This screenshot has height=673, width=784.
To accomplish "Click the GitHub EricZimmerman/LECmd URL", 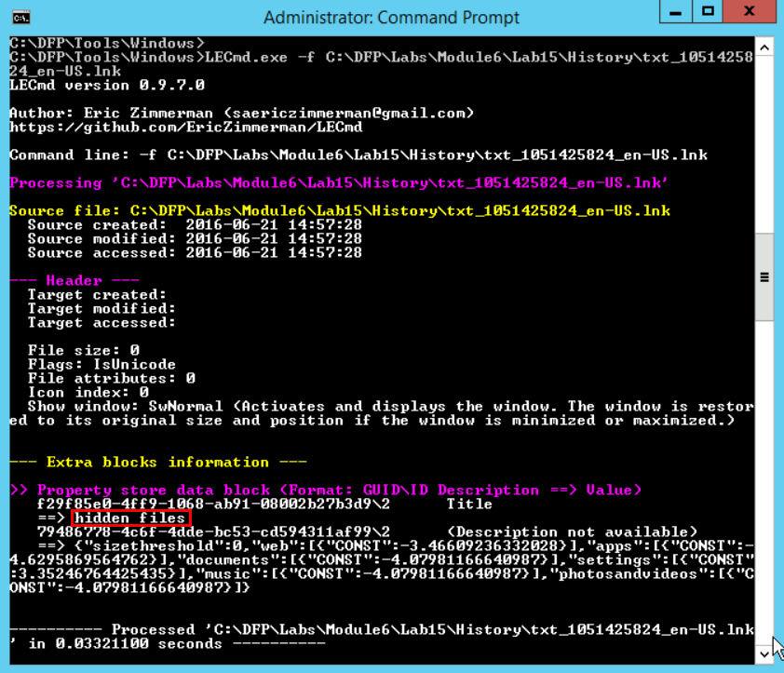I will (x=185, y=127).
